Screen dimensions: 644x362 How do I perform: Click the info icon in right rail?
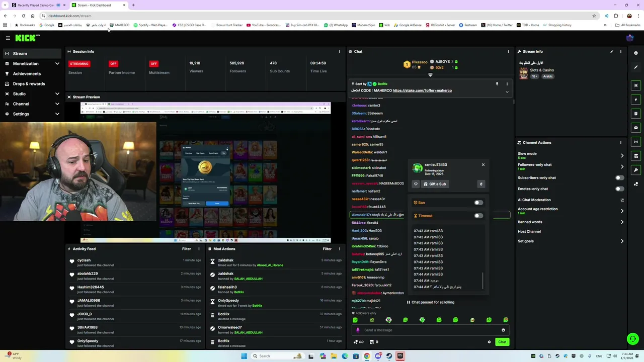[636, 53]
